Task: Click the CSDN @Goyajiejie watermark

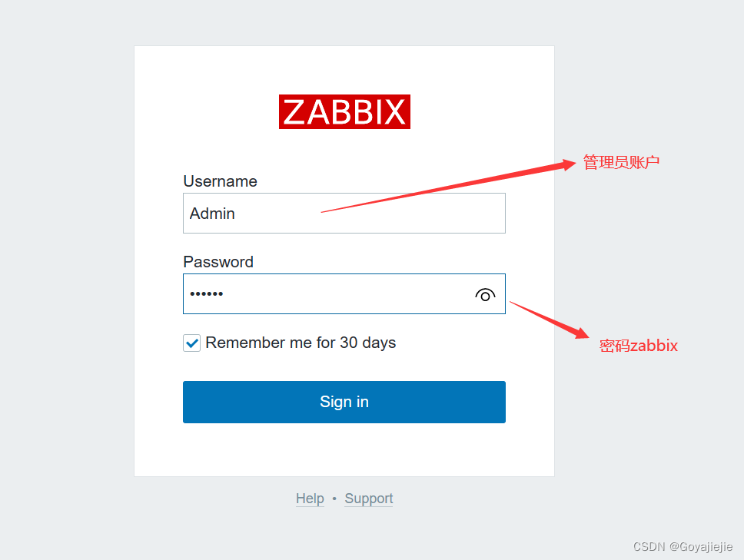Action: [x=683, y=547]
